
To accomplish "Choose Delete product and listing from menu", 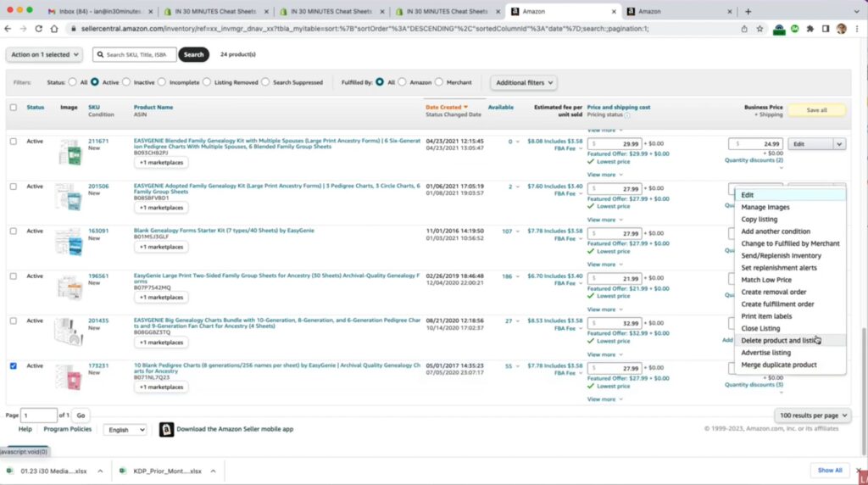I will tap(778, 340).
